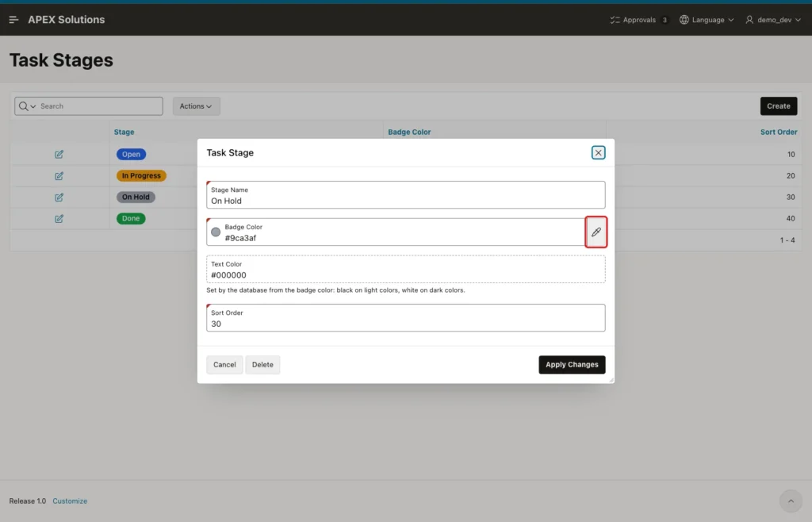Click the Approvals count badge 3
The image size is (812, 522).
[665, 20]
